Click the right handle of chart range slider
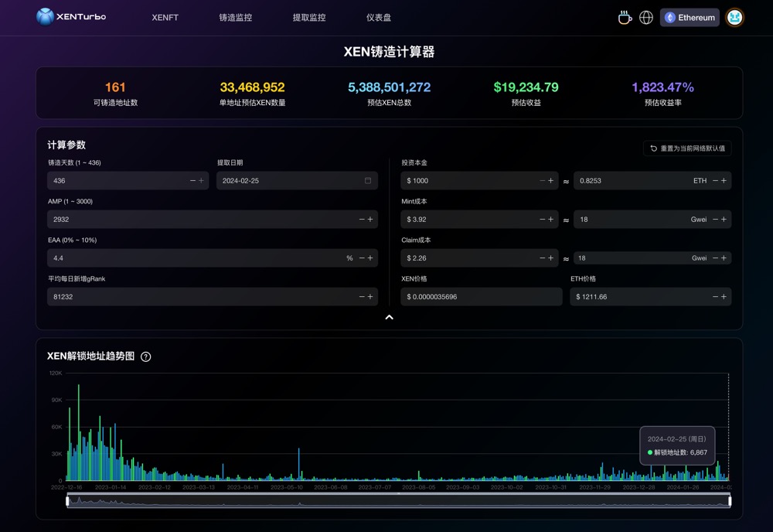The image size is (773, 532). point(730,501)
